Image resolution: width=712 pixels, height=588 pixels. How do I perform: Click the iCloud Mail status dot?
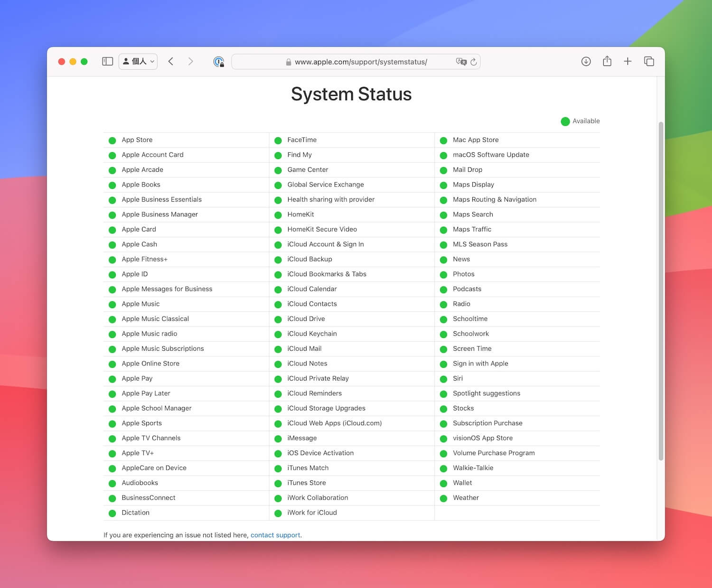(x=278, y=349)
